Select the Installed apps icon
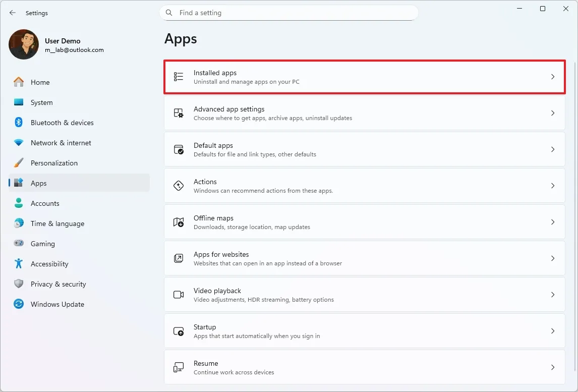 click(178, 76)
